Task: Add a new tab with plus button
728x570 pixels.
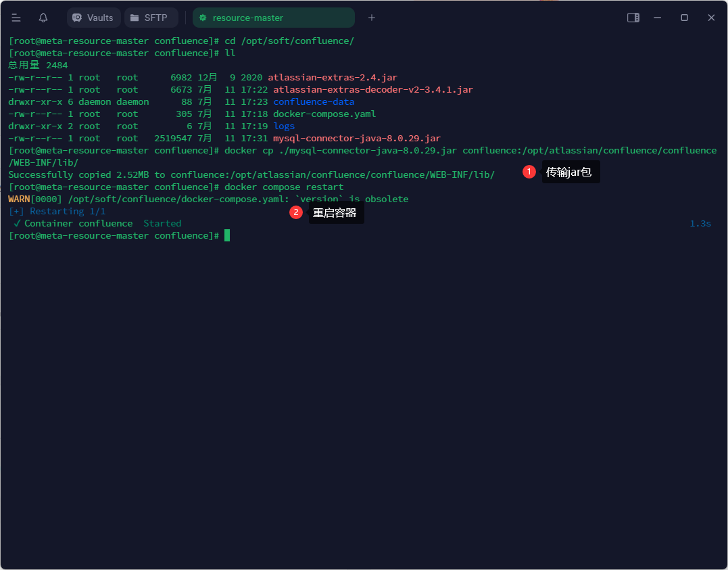Action: 371,18
